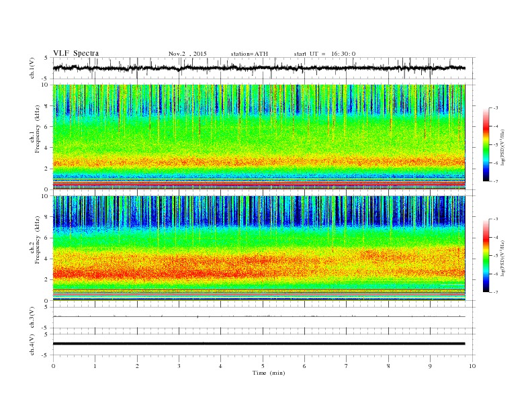Click the 'station=ATH' header label
Image resolution: width=532 pixels, height=411 pixels.
tap(249, 54)
